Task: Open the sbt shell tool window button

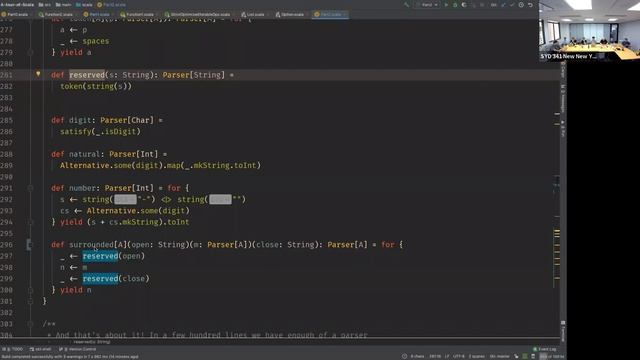Action: 40,349
